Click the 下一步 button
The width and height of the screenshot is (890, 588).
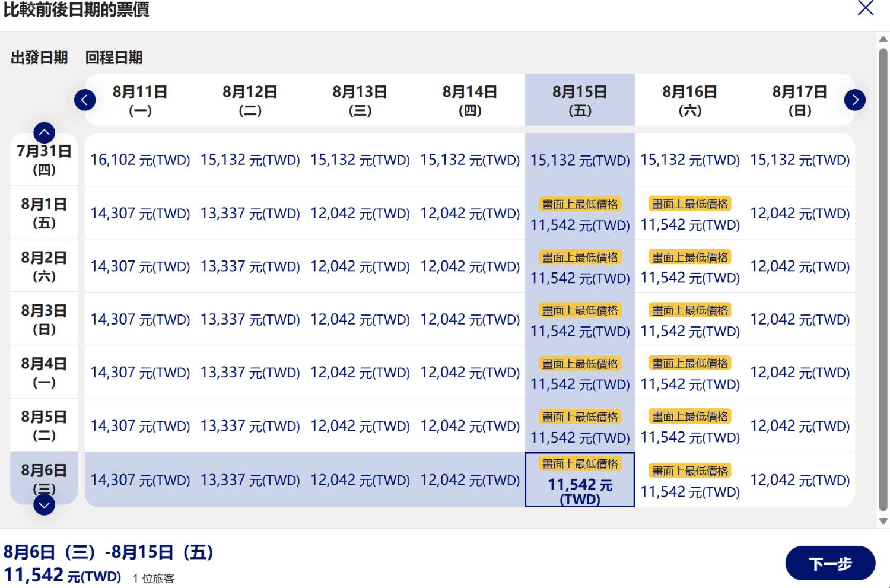coord(830,563)
